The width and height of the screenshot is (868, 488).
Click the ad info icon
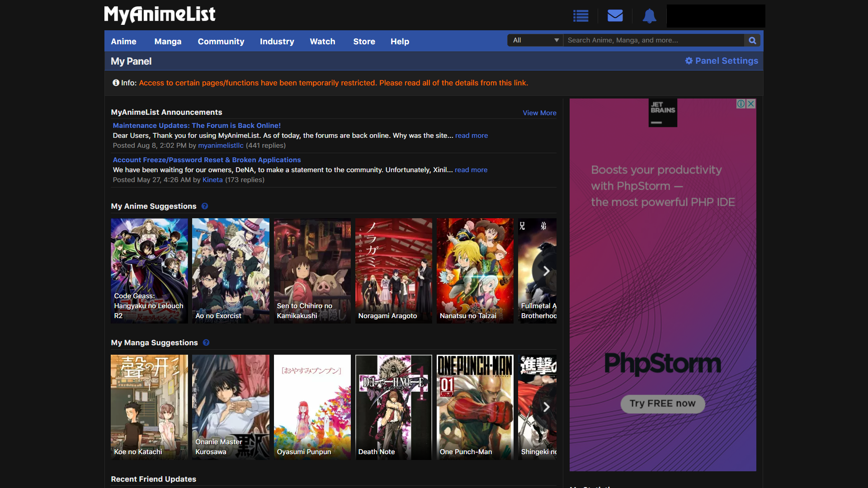point(741,104)
